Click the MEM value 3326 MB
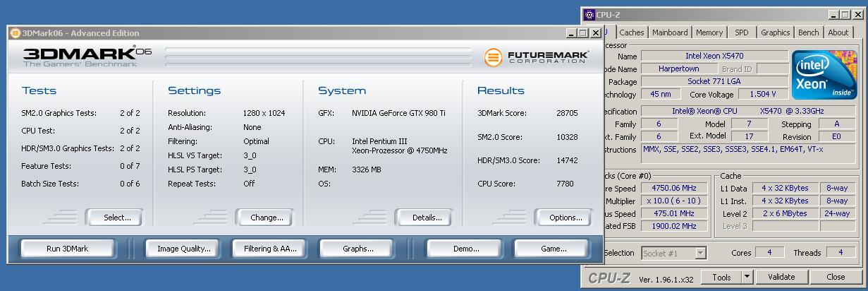The image size is (868, 291). pos(366,170)
